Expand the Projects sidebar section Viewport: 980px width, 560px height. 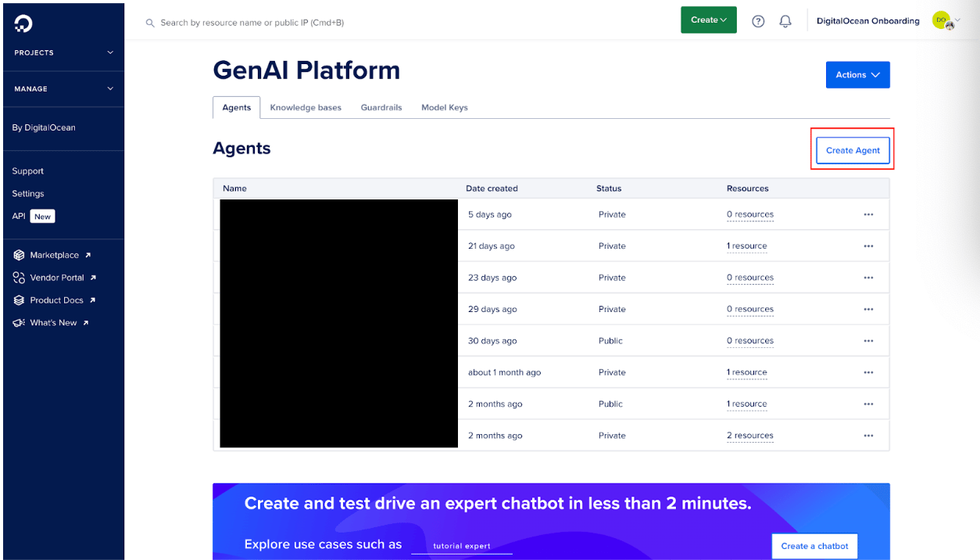[x=63, y=52]
